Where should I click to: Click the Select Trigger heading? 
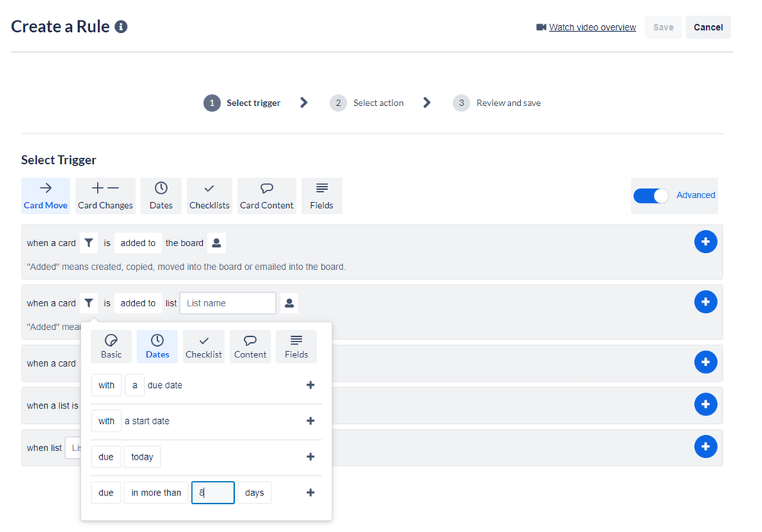pyautogui.click(x=59, y=160)
